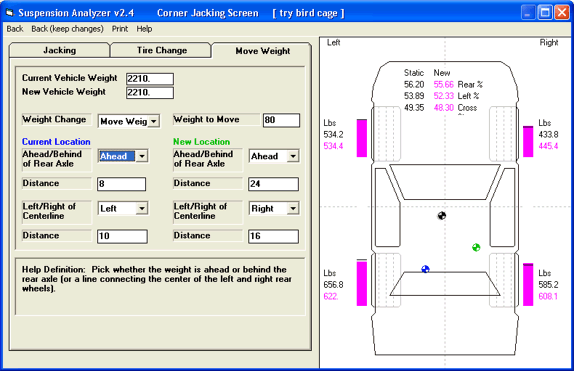The height and width of the screenshot is (374, 576).
Task: Click the right rear magenta weight bar
Action: [528, 284]
